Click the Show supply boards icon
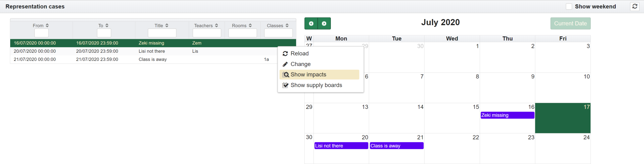Screen dimensions: 644x164 [286, 85]
